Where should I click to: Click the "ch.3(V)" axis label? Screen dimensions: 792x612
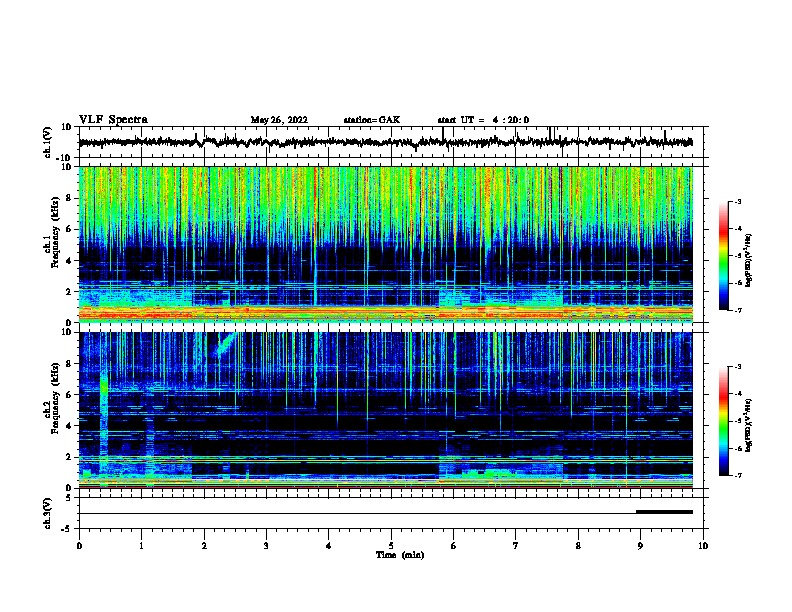pyautogui.click(x=48, y=513)
